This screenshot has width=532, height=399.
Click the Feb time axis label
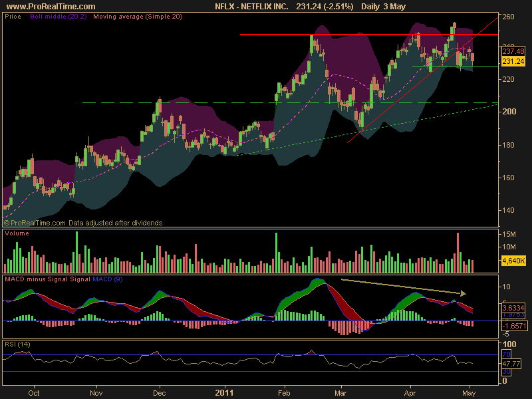[x=284, y=393]
